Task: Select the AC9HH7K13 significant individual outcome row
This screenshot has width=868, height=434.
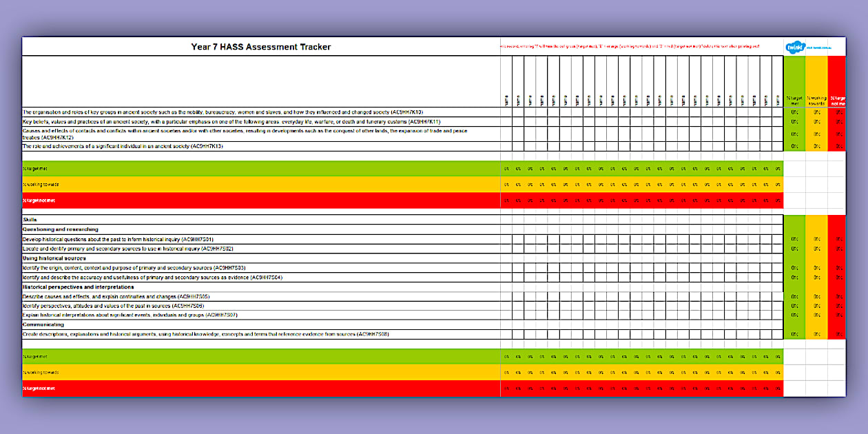Action: (x=123, y=146)
